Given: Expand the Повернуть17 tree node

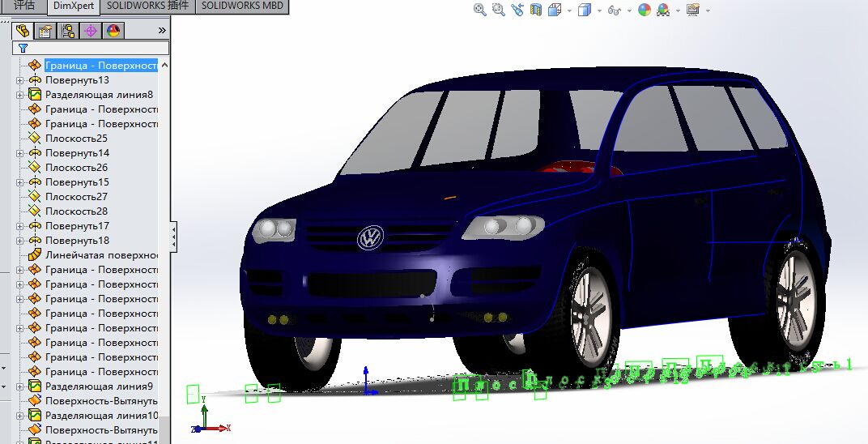Looking at the screenshot, I should point(20,226).
